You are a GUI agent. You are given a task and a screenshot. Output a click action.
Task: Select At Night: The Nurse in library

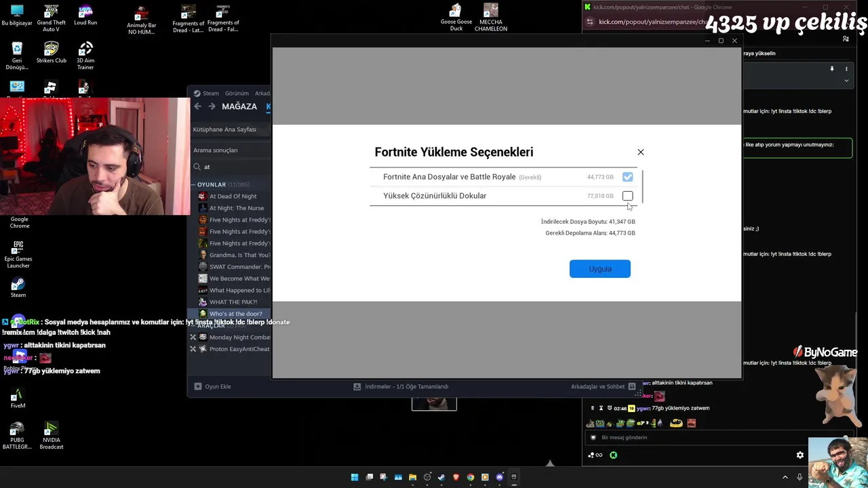pyautogui.click(x=236, y=208)
